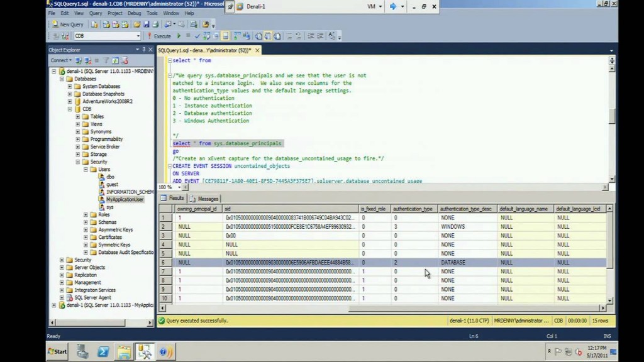Click the SQL Server Agent node icon
Image resolution: width=644 pixels, height=362 pixels.
(x=70, y=298)
